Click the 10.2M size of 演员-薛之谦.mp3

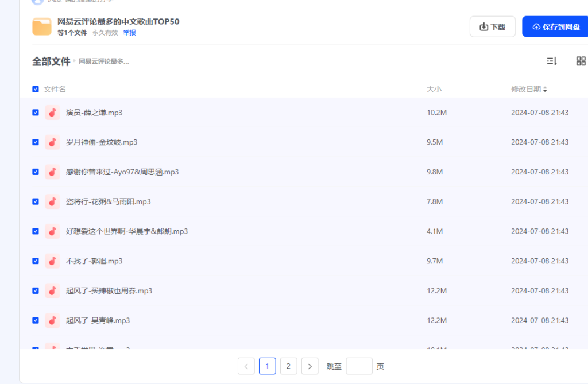point(436,113)
